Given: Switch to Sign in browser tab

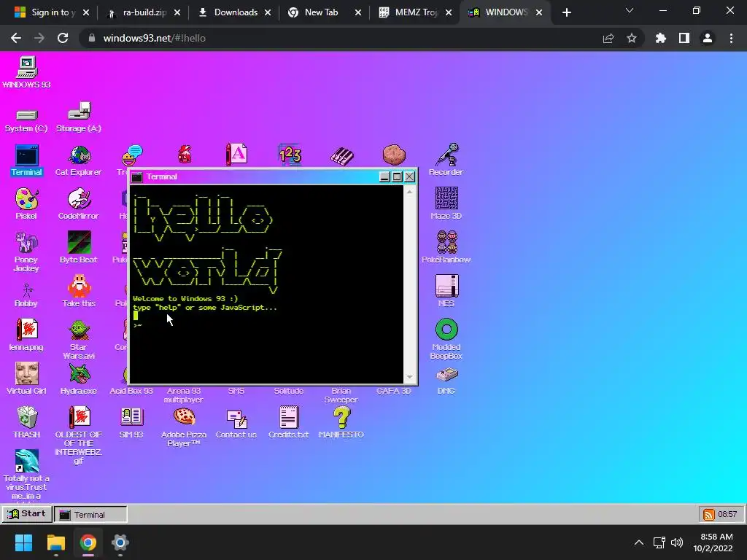Looking at the screenshot, I should (52, 12).
